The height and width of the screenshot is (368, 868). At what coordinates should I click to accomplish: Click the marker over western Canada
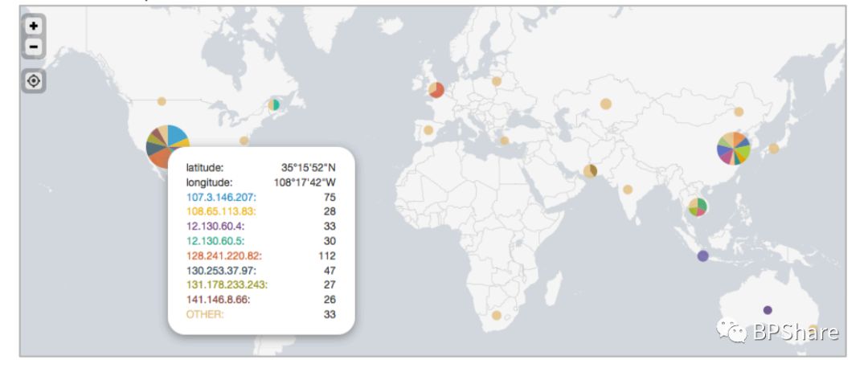coord(162,101)
